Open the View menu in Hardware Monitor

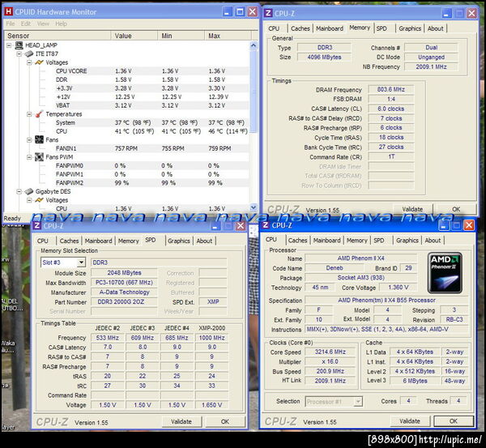43,23
